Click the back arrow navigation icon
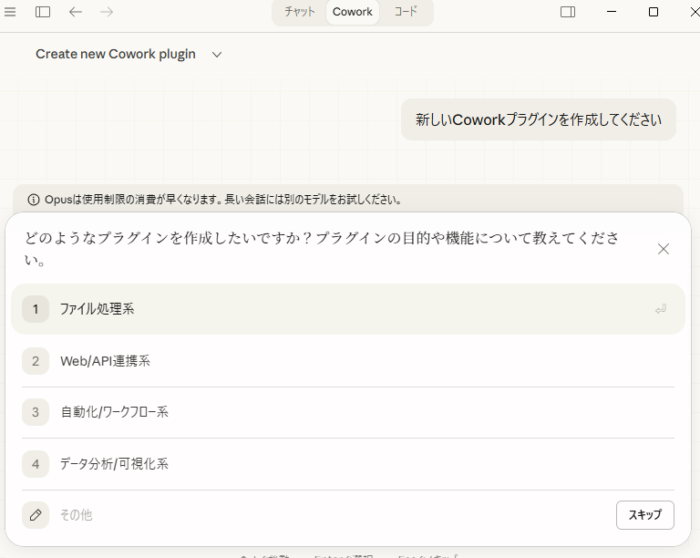700x558 pixels. point(75,12)
